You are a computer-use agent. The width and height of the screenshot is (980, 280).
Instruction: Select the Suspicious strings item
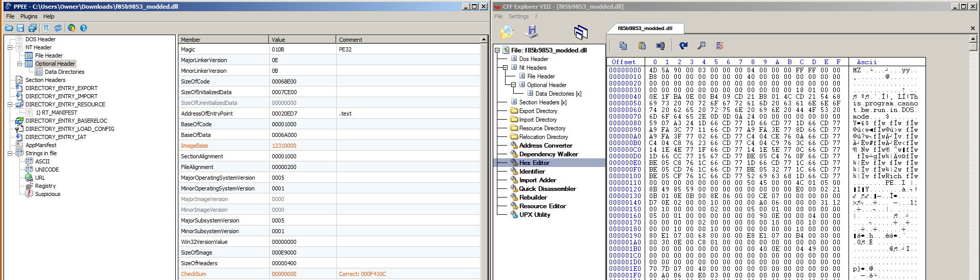click(47, 194)
